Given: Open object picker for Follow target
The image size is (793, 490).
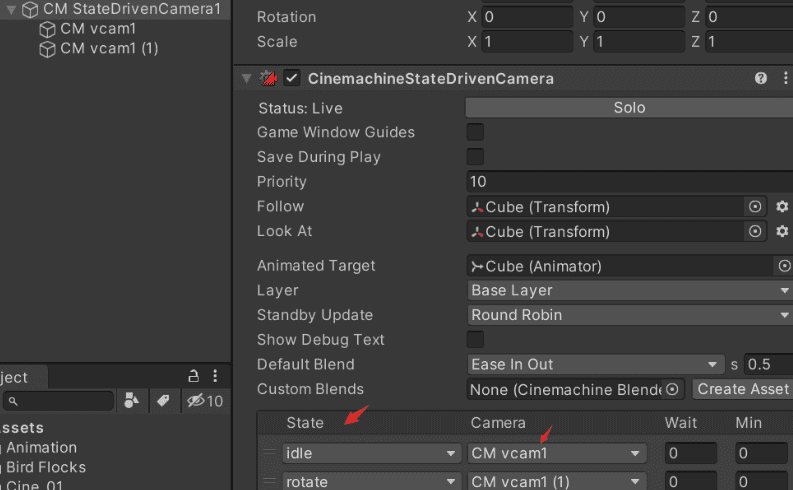Looking at the screenshot, I should click(755, 206).
